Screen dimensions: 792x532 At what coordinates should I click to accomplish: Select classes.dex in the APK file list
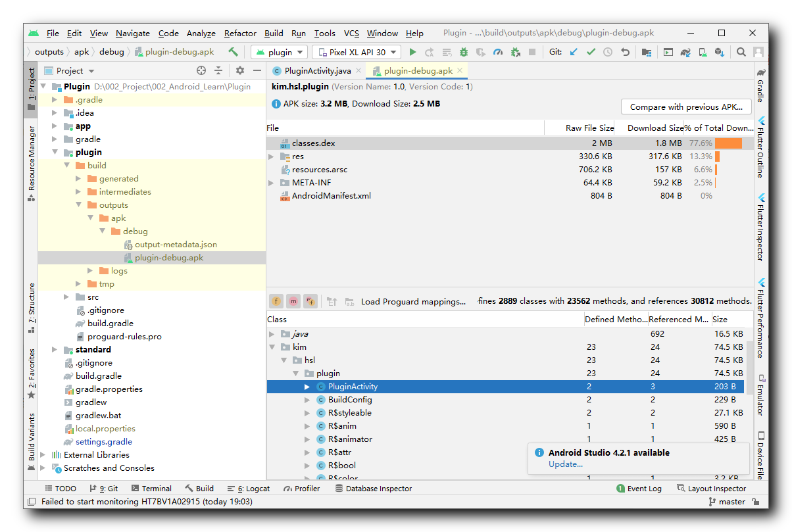[510, 143]
